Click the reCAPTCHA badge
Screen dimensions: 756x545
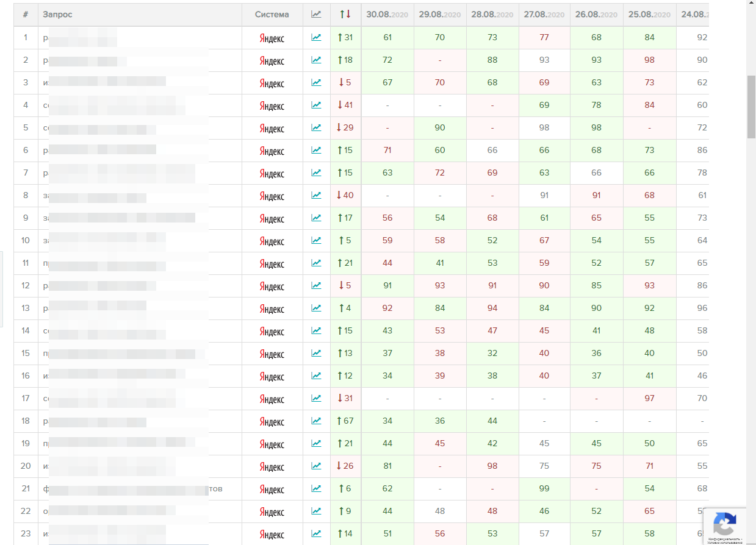pos(724,526)
